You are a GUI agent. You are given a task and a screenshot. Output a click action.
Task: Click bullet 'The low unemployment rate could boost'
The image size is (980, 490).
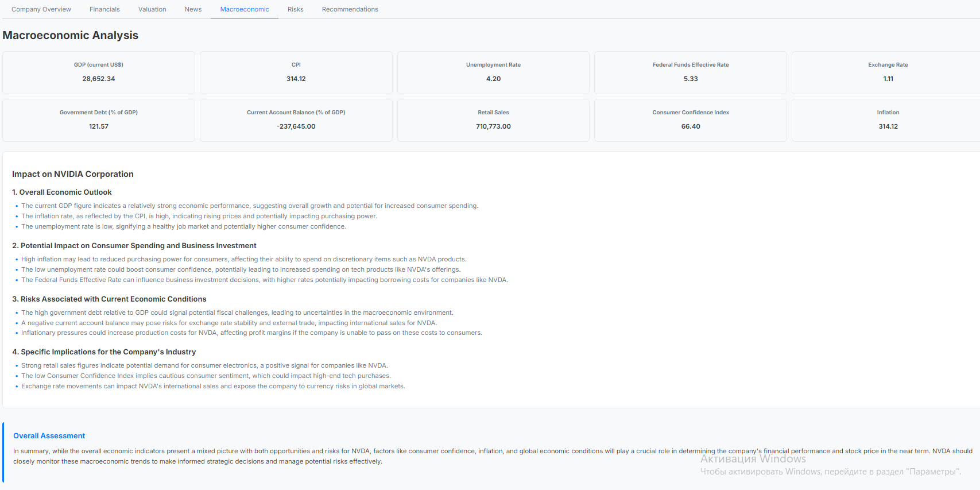pos(241,269)
